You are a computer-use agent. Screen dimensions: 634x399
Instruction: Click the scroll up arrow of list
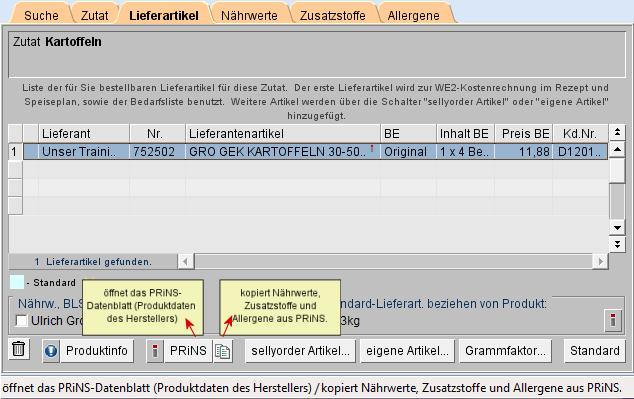pyautogui.click(x=617, y=150)
